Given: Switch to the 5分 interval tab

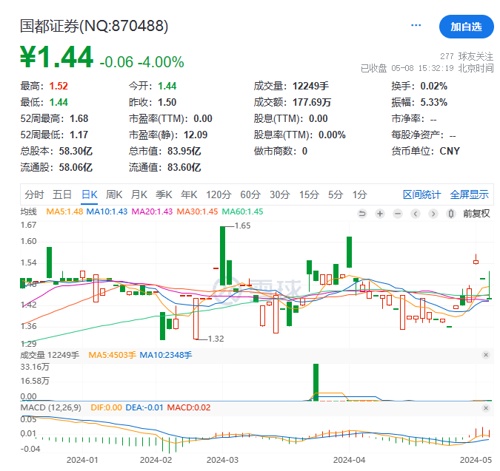Looking at the screenshot, I should [335, 195].
